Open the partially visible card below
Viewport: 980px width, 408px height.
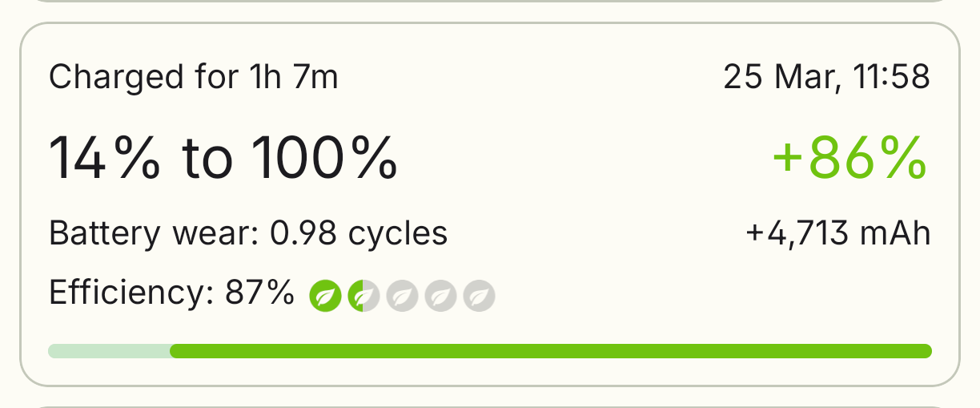pos(489,403)
